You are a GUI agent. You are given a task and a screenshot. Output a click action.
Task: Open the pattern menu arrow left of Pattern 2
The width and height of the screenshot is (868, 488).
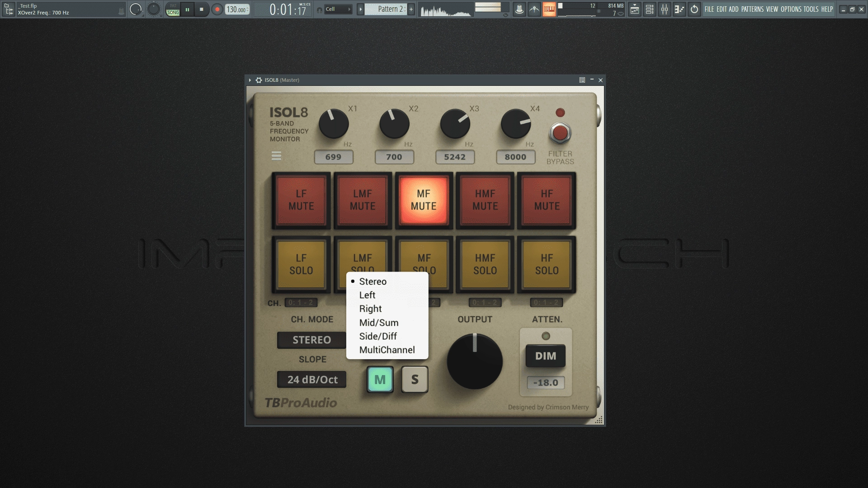360,9
